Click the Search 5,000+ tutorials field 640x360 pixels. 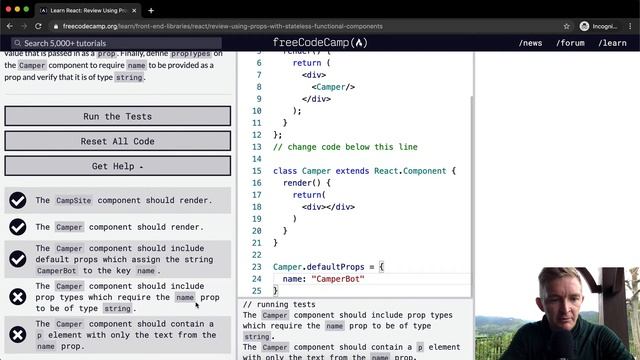click(117, 43)
